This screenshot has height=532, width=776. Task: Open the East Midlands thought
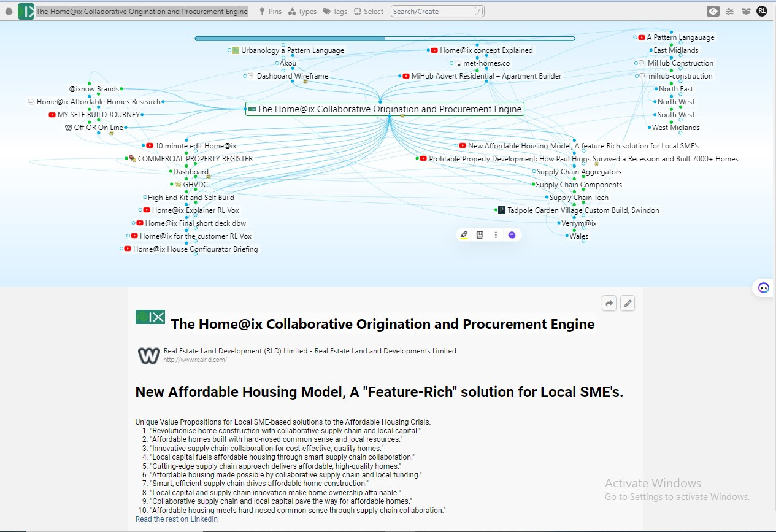[x=676, y=50]
